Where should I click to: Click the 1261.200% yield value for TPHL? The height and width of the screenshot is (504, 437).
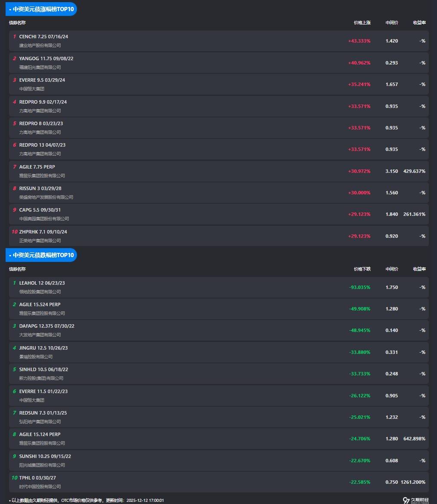point(413,482)
